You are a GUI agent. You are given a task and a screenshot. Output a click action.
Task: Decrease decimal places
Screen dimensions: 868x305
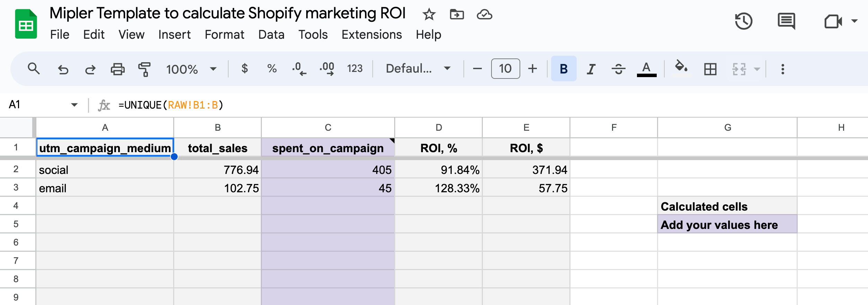(299, 68)
